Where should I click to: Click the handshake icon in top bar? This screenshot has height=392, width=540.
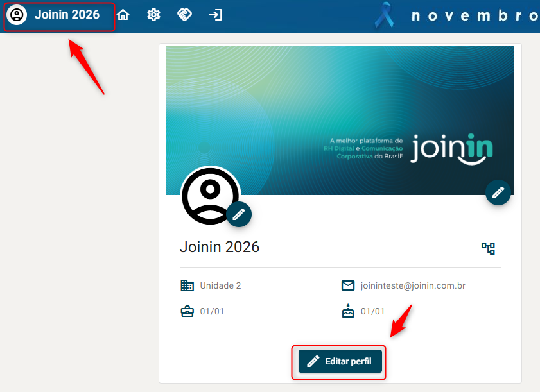(184, 15)
